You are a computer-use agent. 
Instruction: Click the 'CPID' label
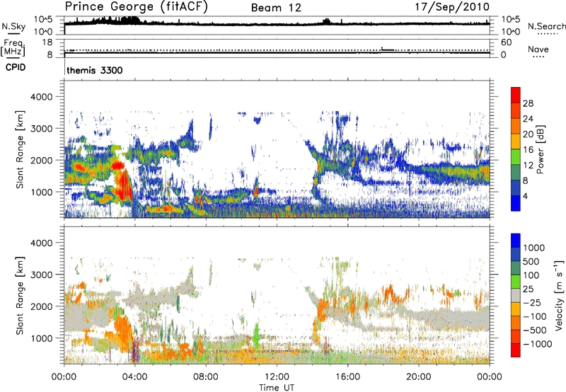point(16,67)
